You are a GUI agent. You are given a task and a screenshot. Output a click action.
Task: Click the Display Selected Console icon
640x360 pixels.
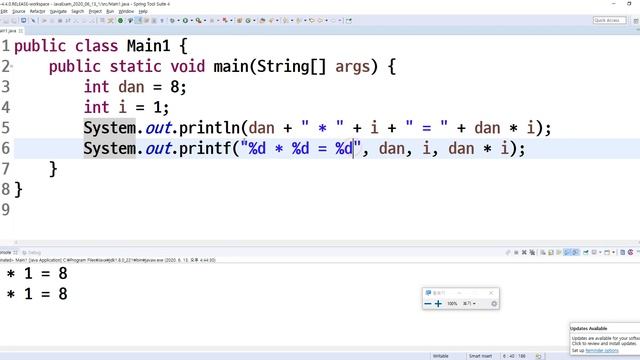tap(594, 253)
